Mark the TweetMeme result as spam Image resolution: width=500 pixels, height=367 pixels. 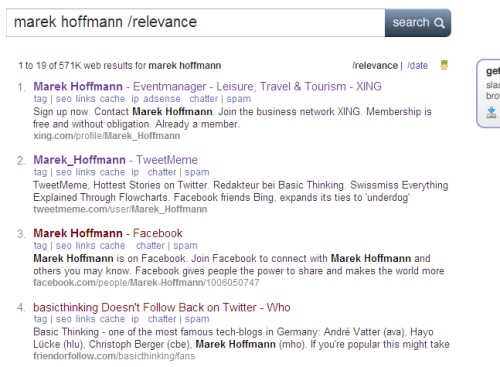pos(197,172)
